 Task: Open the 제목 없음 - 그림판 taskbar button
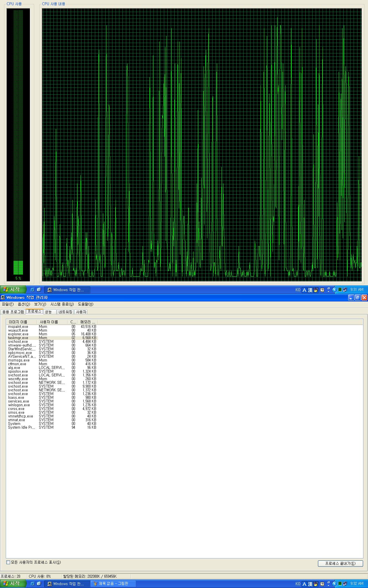click(113, 584)
